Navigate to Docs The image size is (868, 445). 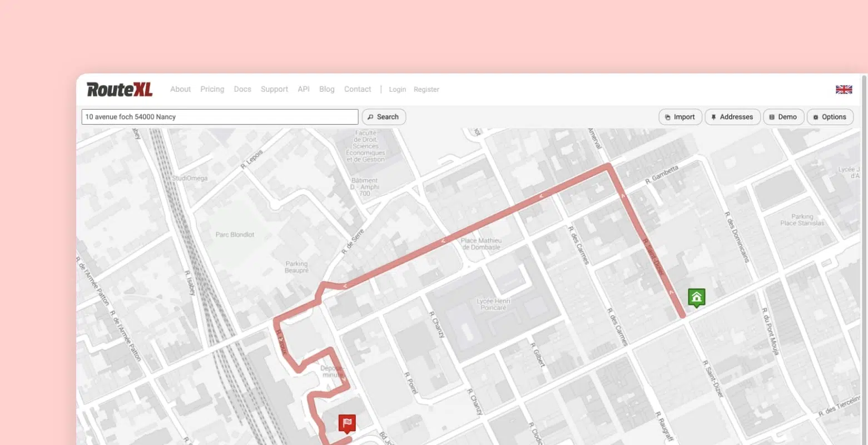[x=242, y=89]
